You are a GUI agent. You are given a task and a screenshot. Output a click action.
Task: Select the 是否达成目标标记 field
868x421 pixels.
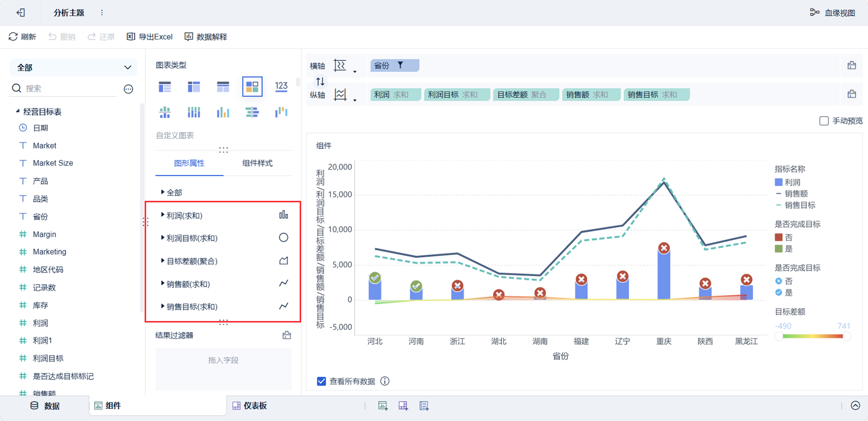pos(63,376)
